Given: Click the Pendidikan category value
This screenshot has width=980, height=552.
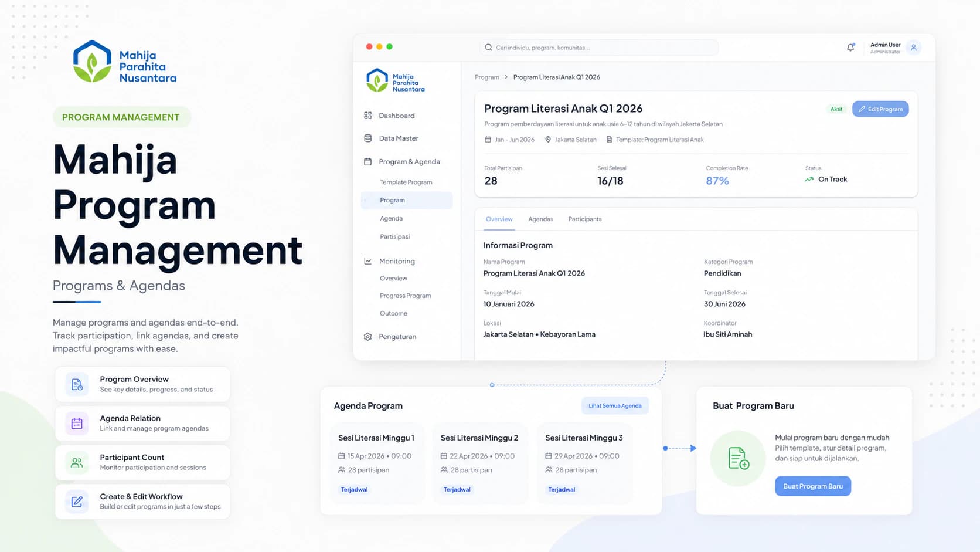Looking at the screenshot, I should click(722, 273).
